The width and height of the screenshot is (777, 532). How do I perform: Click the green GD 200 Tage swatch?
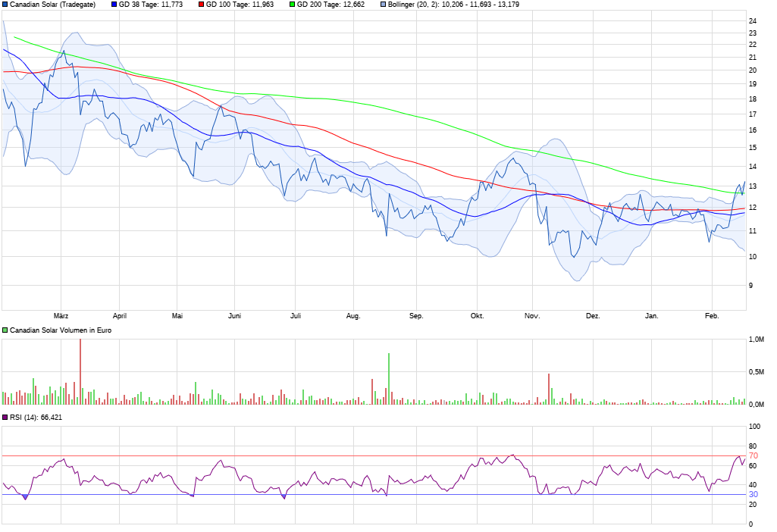tap(292, 5)
